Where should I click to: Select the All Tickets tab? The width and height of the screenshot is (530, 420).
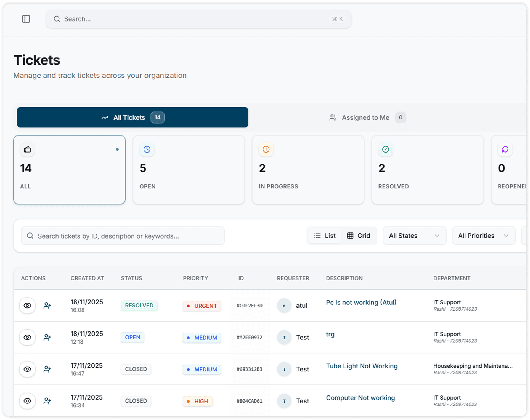[x=132, y=117]
